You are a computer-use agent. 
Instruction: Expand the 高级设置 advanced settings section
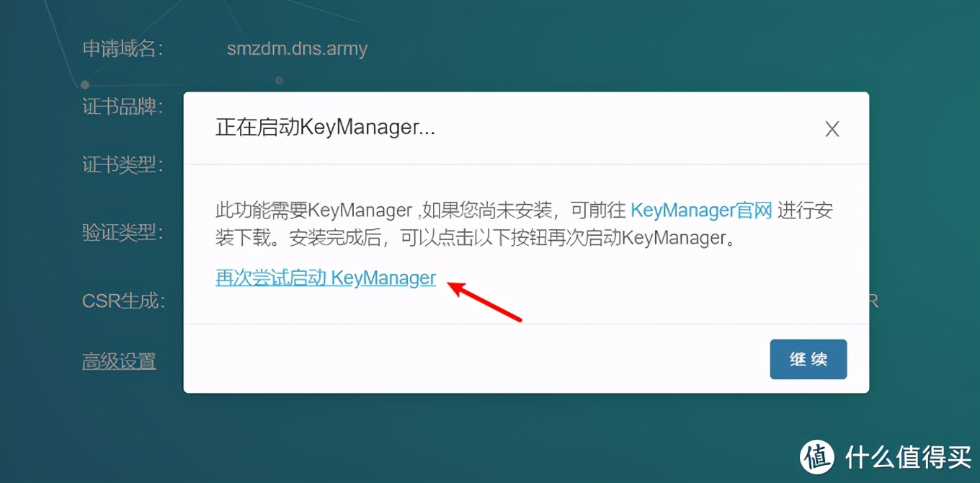click(x=119, y=361)
